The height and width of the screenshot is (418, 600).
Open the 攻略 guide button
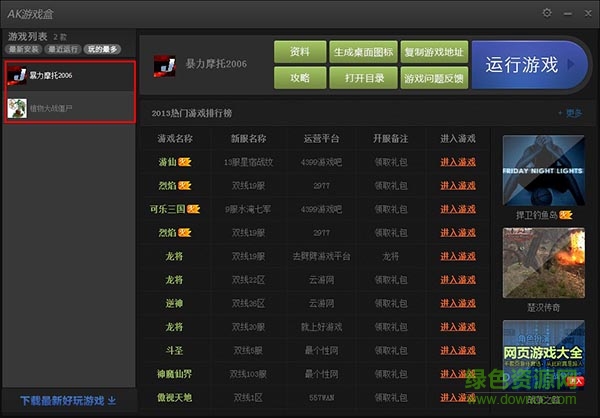click(x=300, y=78)
